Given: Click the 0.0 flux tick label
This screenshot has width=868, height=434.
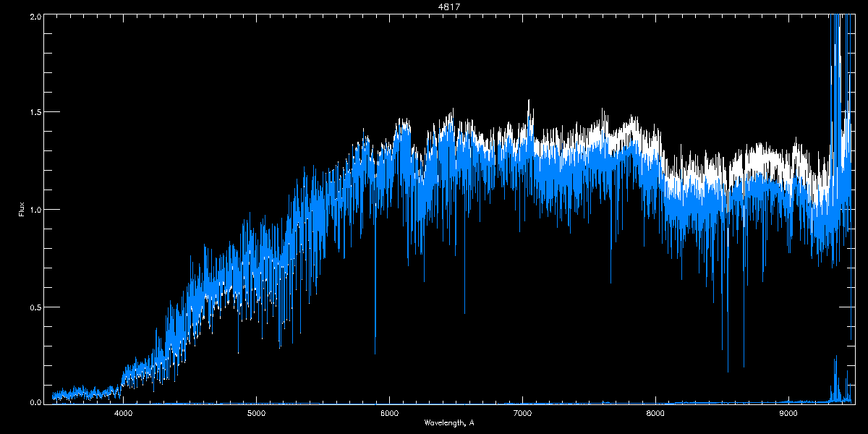Looking at the screenshot, I should [35, 402].
